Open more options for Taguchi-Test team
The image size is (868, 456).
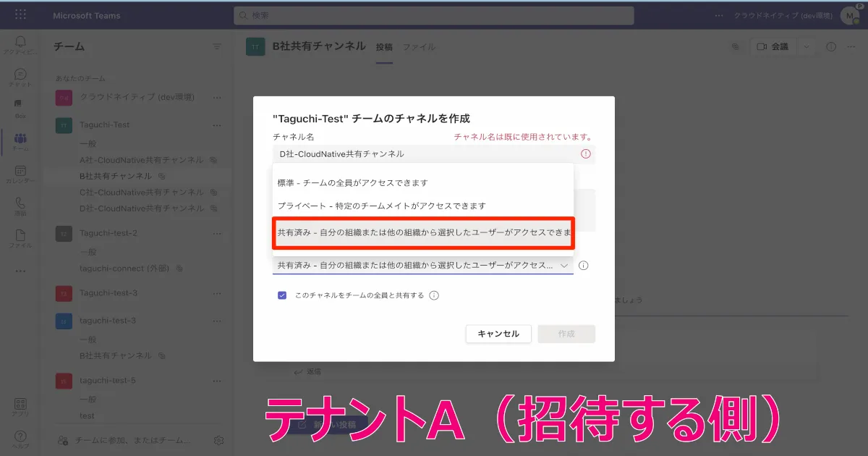click(217, 125)
